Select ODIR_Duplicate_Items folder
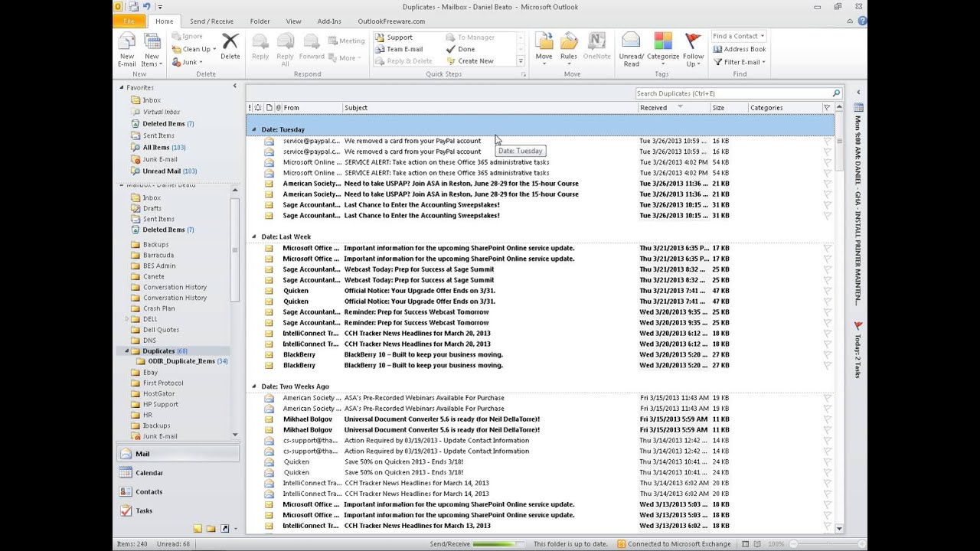Screen dimensions: 980x551 pyautogui.click(x=181, y=361)
